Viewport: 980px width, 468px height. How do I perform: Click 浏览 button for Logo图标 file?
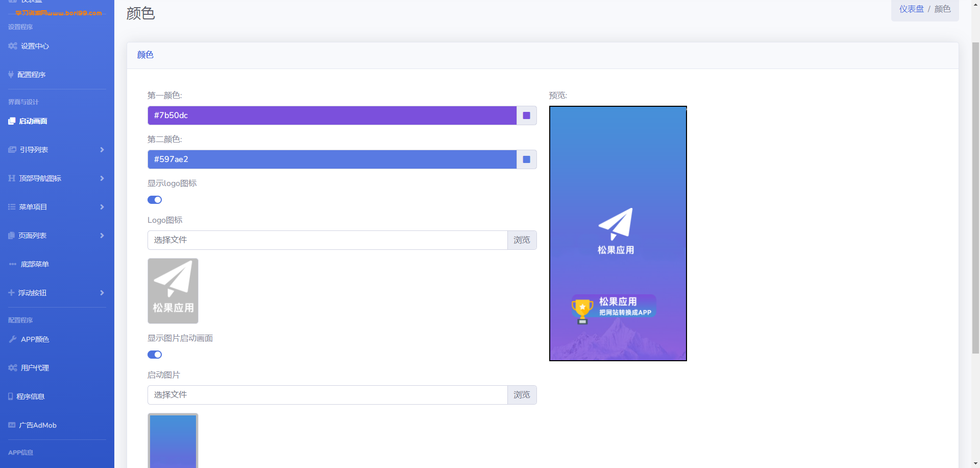[x=522, y=240]
